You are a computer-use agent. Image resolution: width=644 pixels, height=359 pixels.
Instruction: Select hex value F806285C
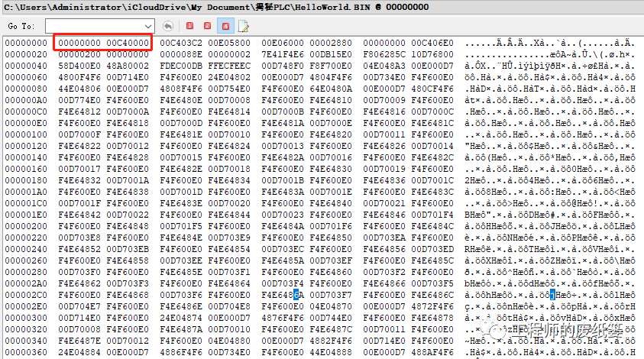pyautogui.click(x=384, y=54)
